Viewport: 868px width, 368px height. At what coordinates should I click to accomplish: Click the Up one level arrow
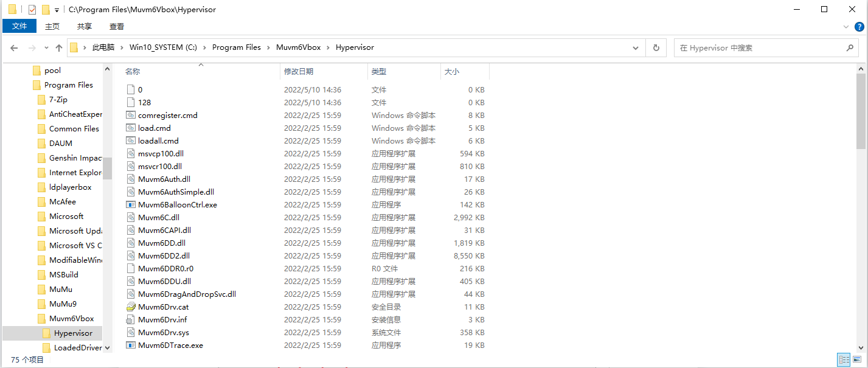tap(59, 47)
